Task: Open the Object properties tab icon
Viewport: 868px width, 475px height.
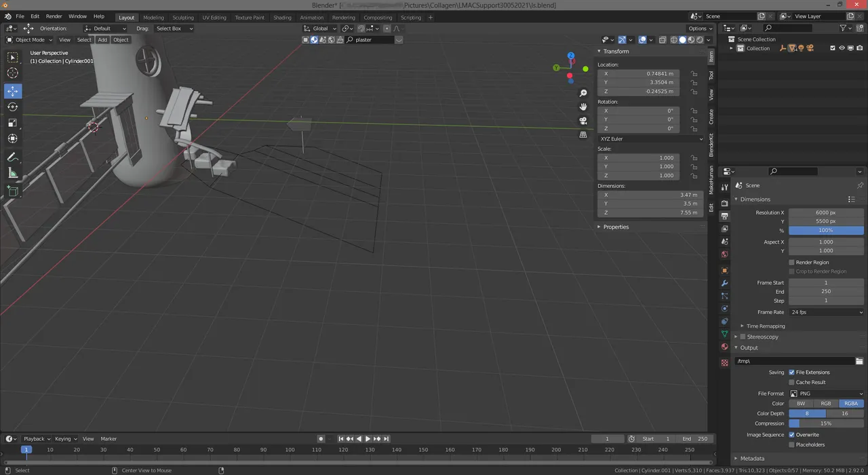Action: pos(725,270)
